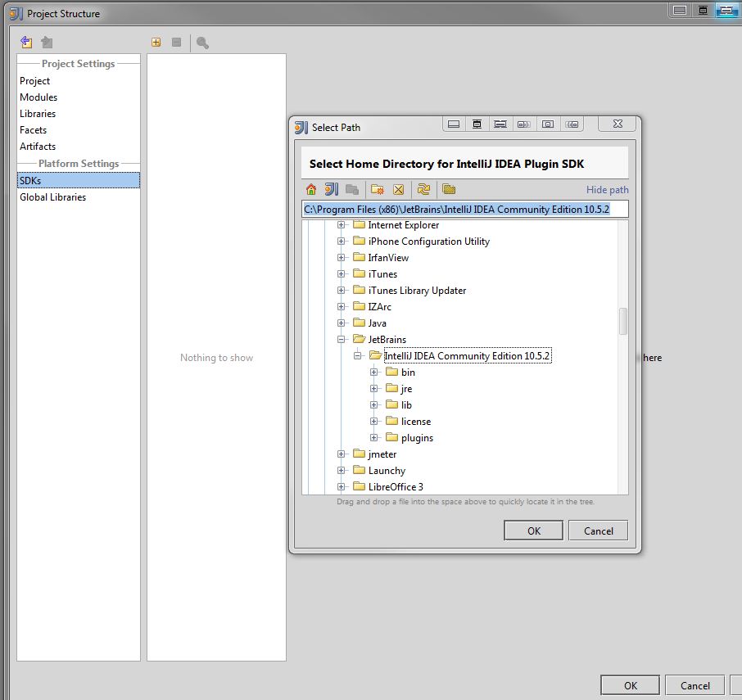Screen dimensions: 742x700
Task: Open Modules settings section
Action: (38, 97)
